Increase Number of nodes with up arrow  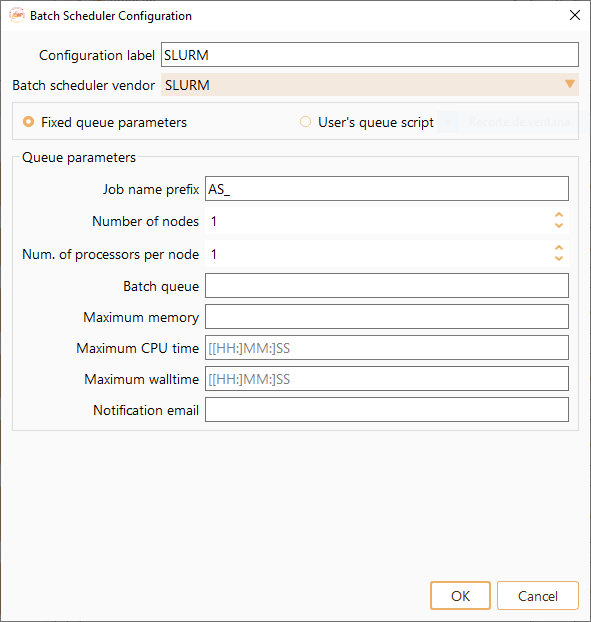[x=559, y=215]
